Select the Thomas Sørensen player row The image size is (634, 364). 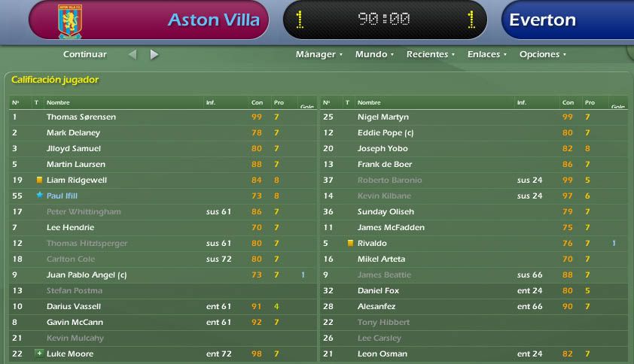pyautogui.click(x=163, y=117)
